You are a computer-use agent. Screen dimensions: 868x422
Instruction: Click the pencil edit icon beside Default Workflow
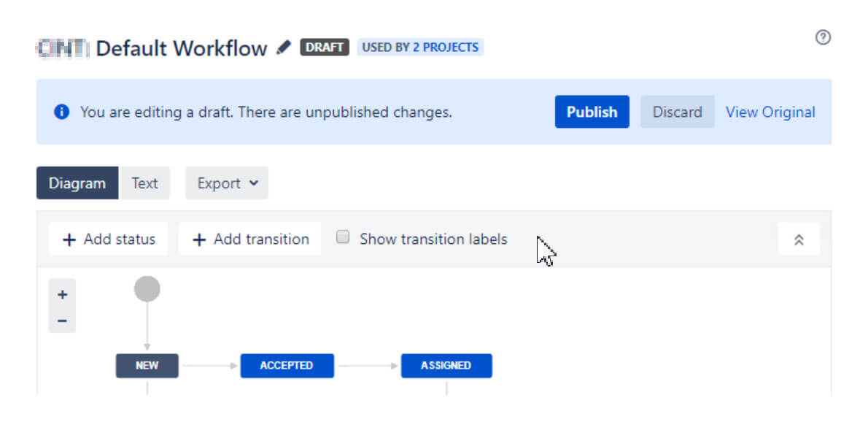tap(284, 47)
